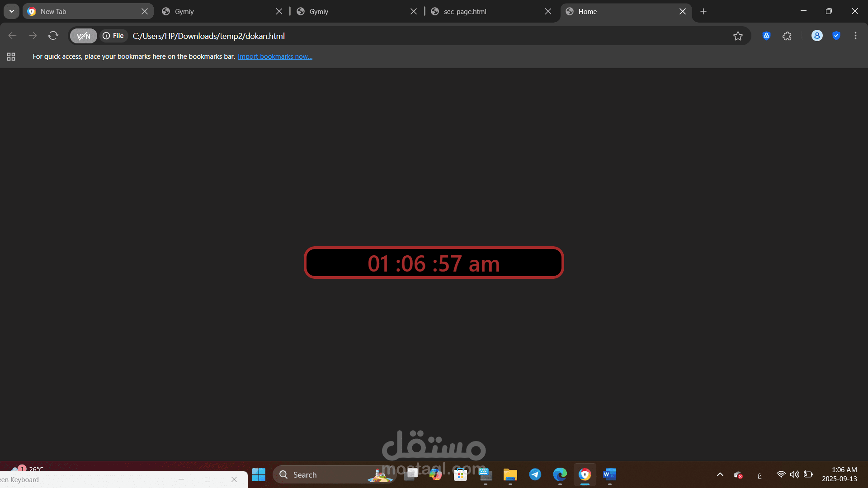
Task: Open the browser profile avatar
Action: tap(817, 36)
